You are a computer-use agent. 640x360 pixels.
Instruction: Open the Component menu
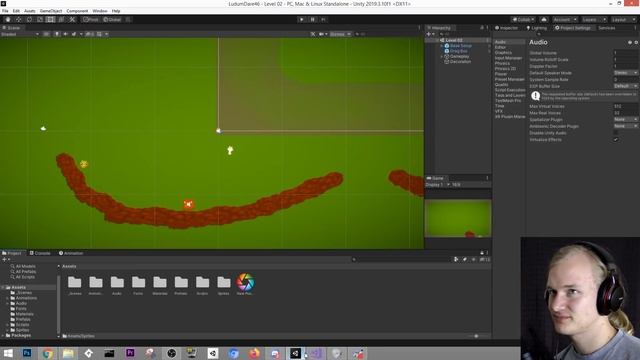[77, 11]
